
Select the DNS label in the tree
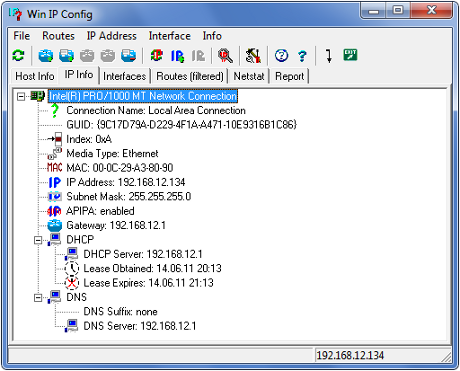(76, 297)
